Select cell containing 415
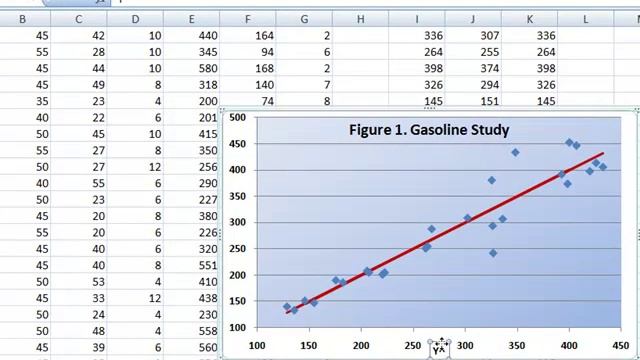This screenshot has height=360, width=640. [191, 134]
